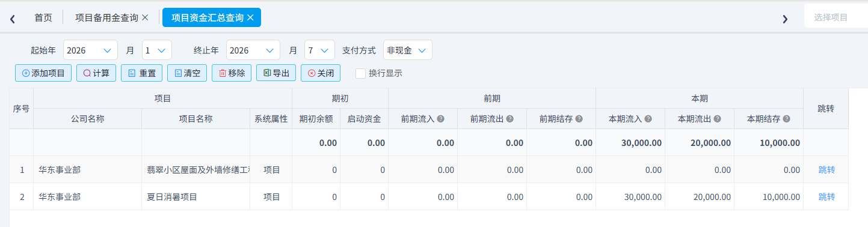
Task: Click the 公司名称 column header
Action: 88,119
